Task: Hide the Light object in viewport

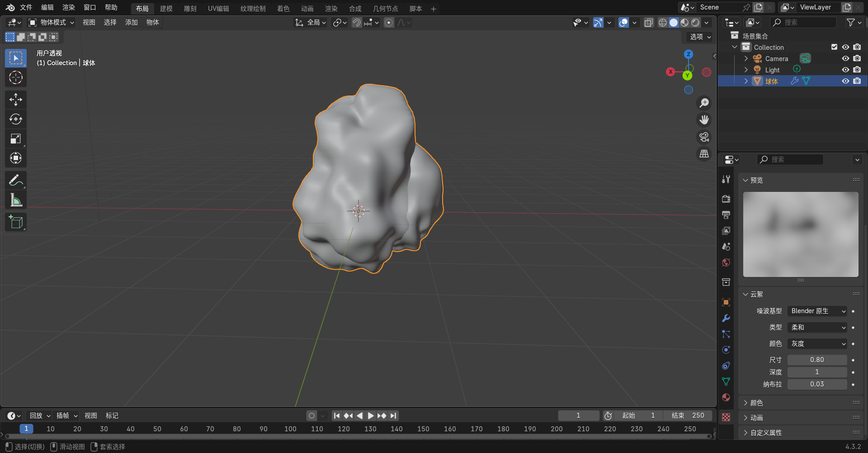Action: click(845, 70)
